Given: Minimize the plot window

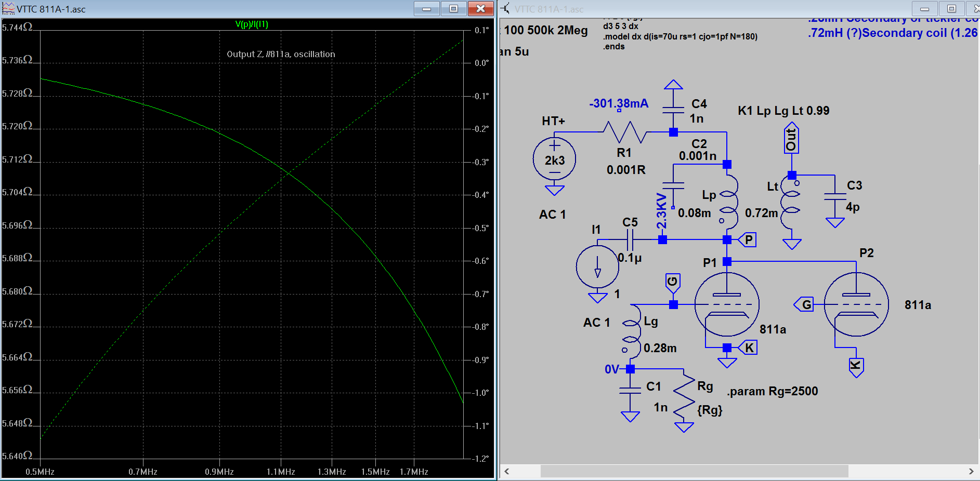Looking at the screenshot, I should (x=426, y=8).
